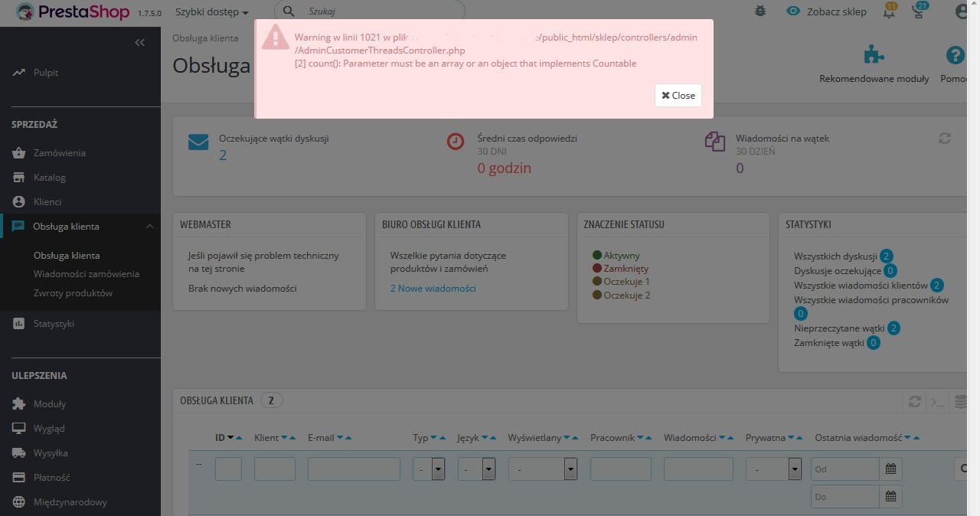980x516 pixels.
Task: Open the Język filter dropdown
Action: [x=476, y=469]
